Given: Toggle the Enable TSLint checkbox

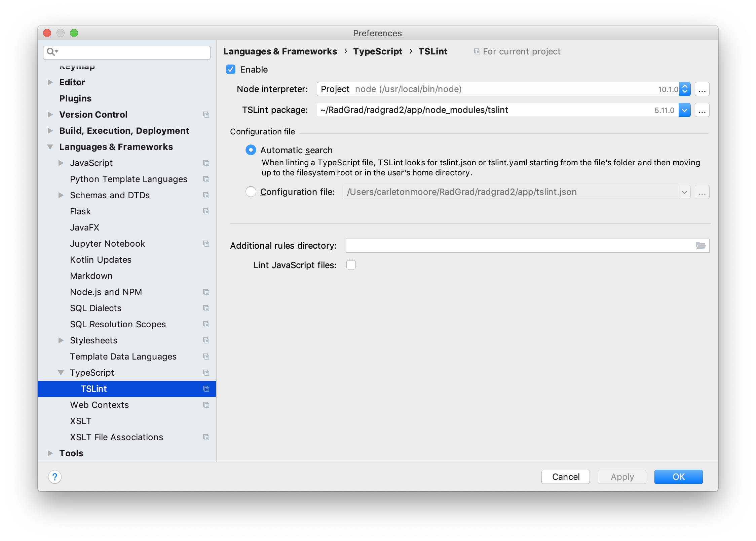Looking at the screenshot, I should point(231,70).
